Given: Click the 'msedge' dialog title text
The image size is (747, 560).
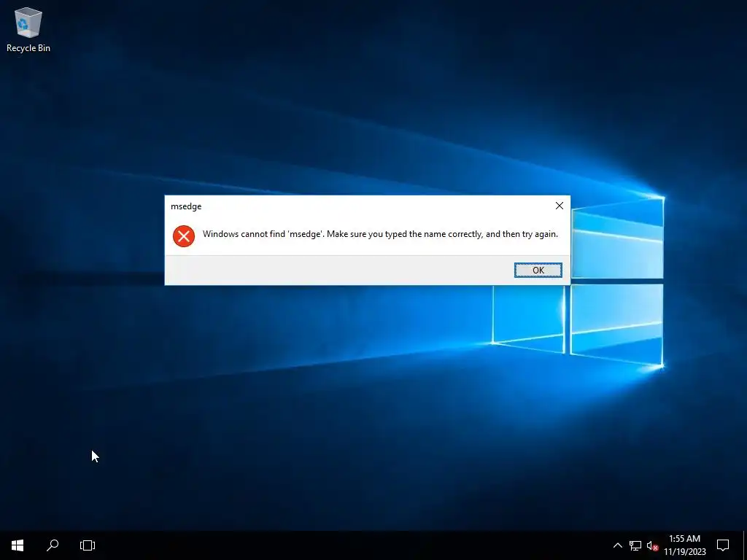Looking at the screenshot, I should pos(186,206).
